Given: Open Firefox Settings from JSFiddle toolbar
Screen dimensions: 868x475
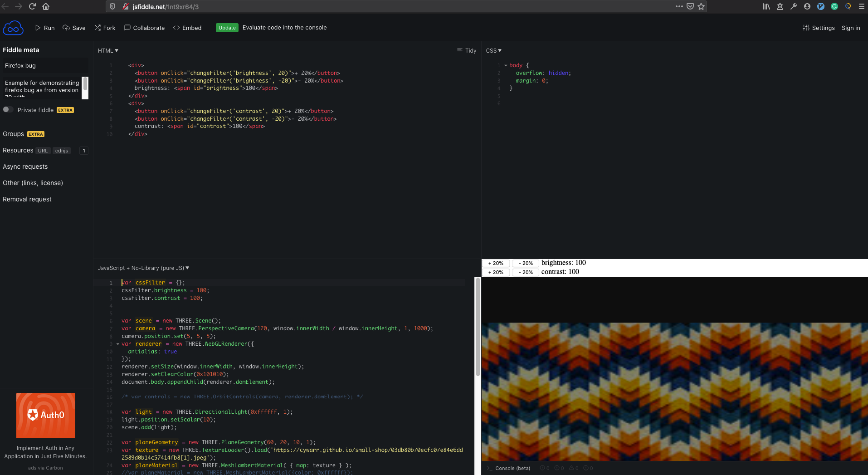Looking at the screenshot, I should coord(819,28).
